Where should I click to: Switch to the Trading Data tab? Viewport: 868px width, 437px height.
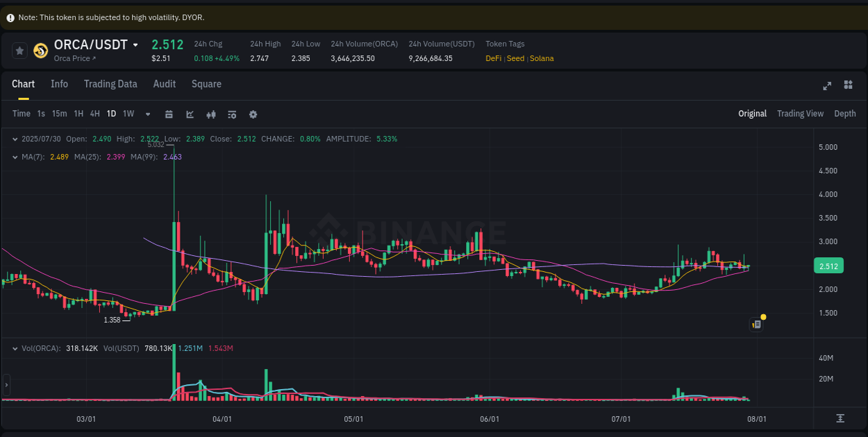coord(110,84)
